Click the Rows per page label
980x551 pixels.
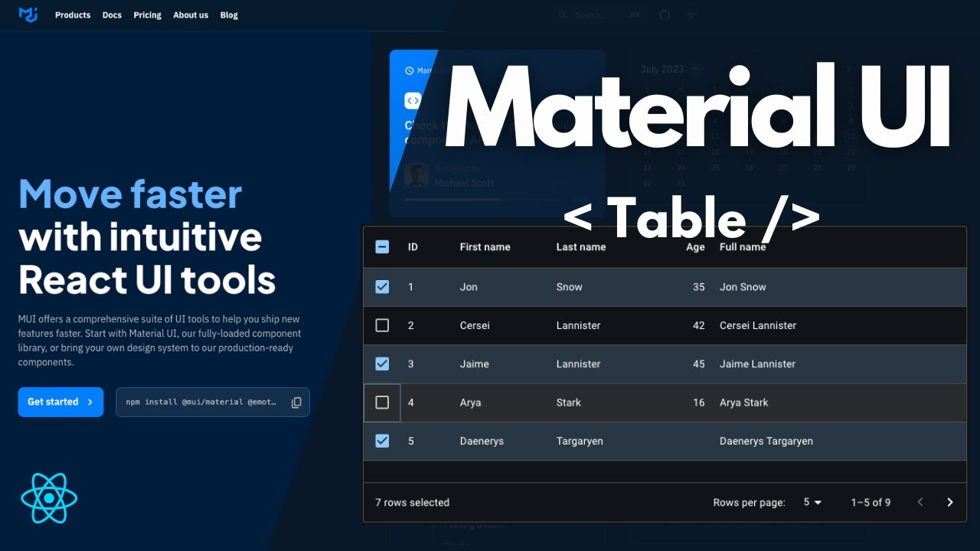coord(749,503)
